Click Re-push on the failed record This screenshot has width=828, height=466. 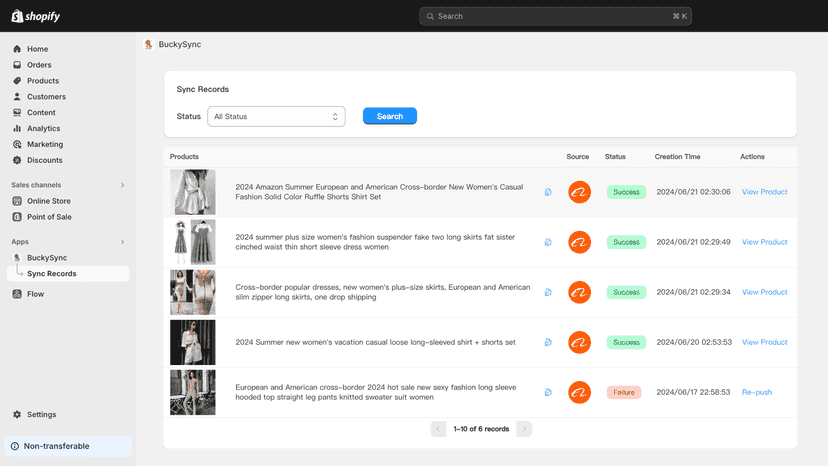point(757,392)
